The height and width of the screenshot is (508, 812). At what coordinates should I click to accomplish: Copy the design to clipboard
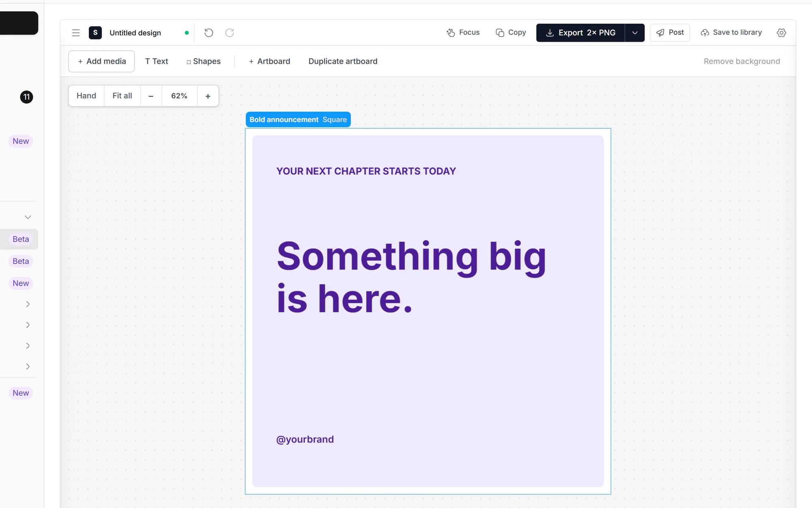coord(511,33)
